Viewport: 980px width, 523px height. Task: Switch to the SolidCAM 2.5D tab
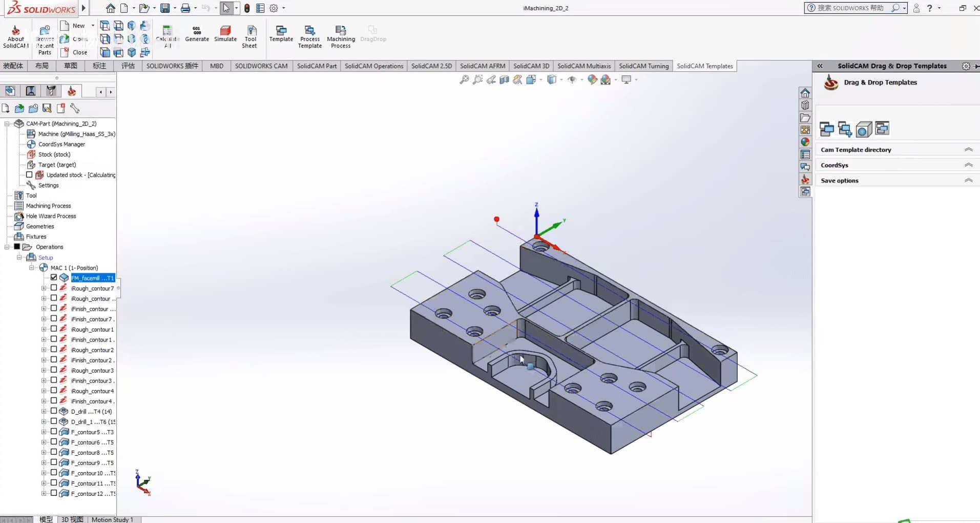pos(431,66)
